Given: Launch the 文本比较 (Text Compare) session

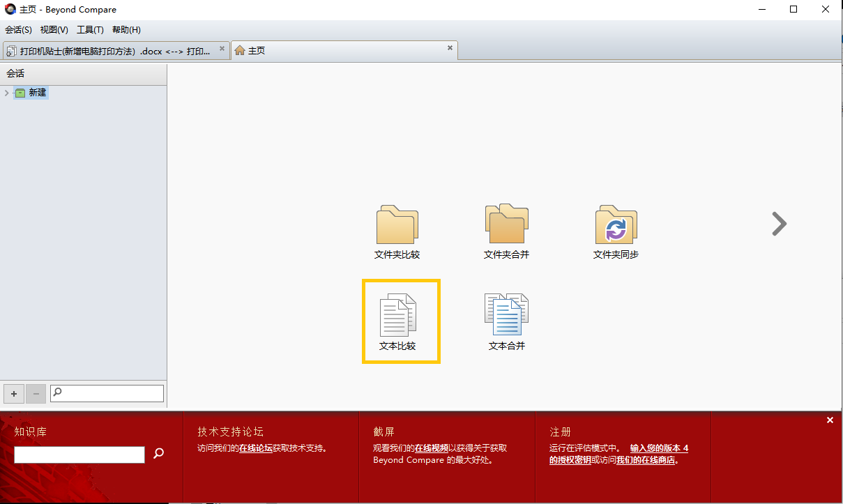Looking at the screenshot, I should point(401,321).
